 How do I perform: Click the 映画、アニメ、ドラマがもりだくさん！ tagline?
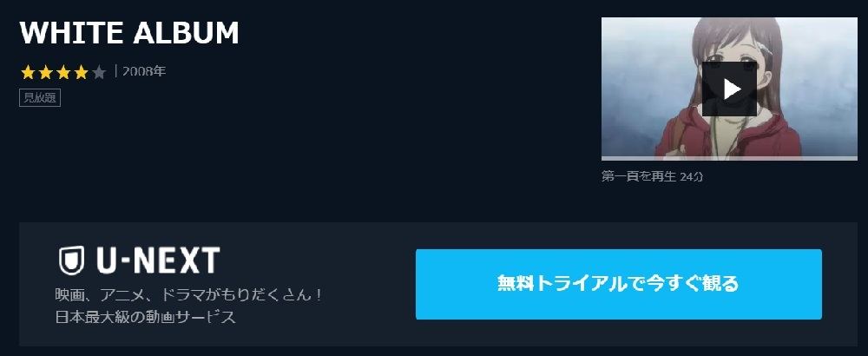[x=188, y=294]
